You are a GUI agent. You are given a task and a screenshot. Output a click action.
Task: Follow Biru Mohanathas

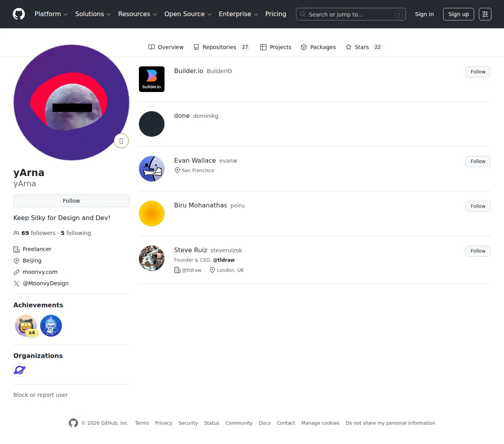point(478,206)
